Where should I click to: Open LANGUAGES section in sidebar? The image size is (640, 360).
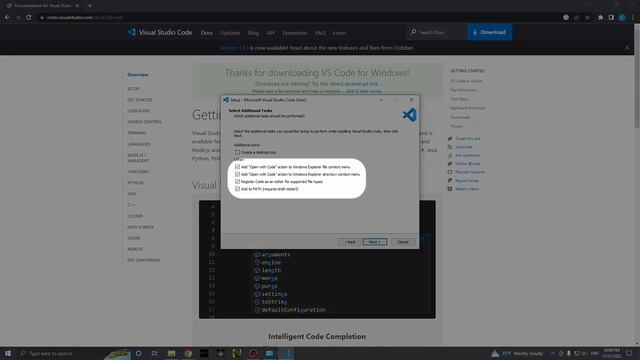(139, 144)
